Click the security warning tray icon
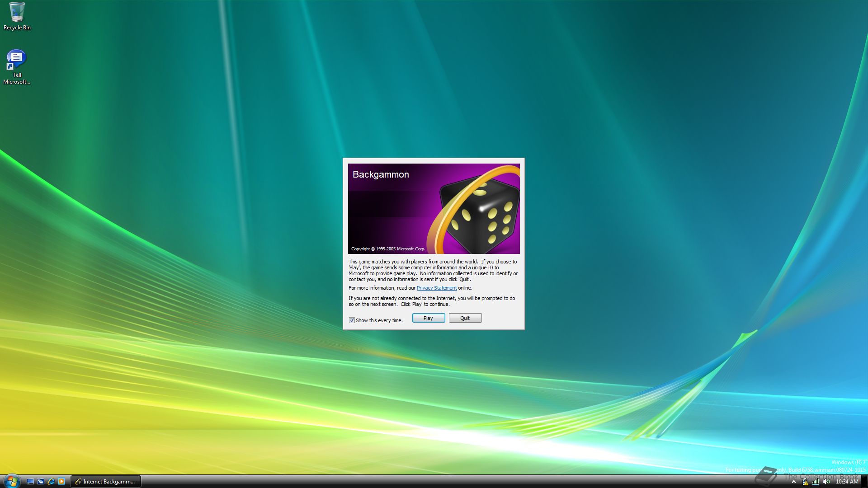Image resolution: width=868 pixels, height=488 pixels. pos(805,482)
